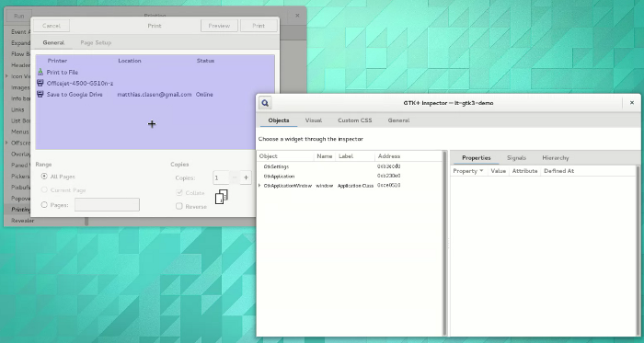Click the Save to Google Drive printer icon

[40, 95]
